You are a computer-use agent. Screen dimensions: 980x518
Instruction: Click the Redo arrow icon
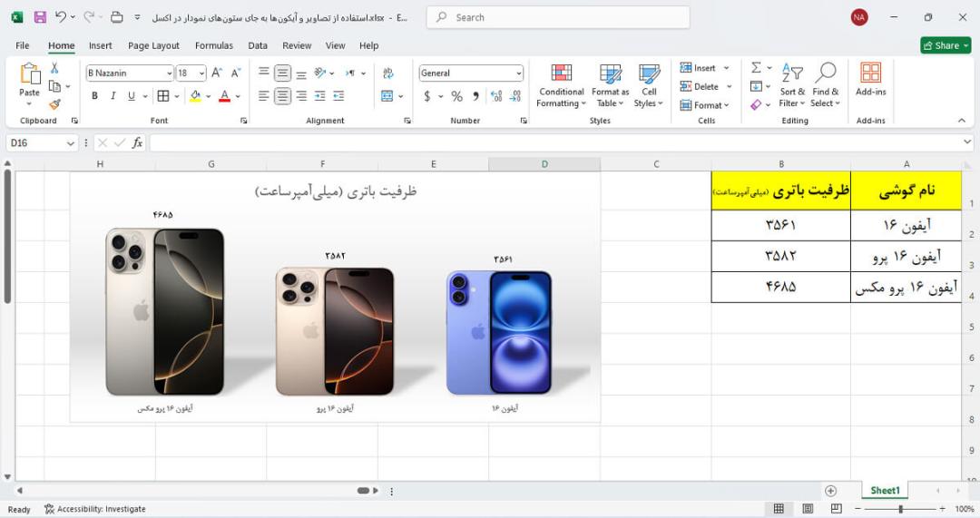coord(89,17)
